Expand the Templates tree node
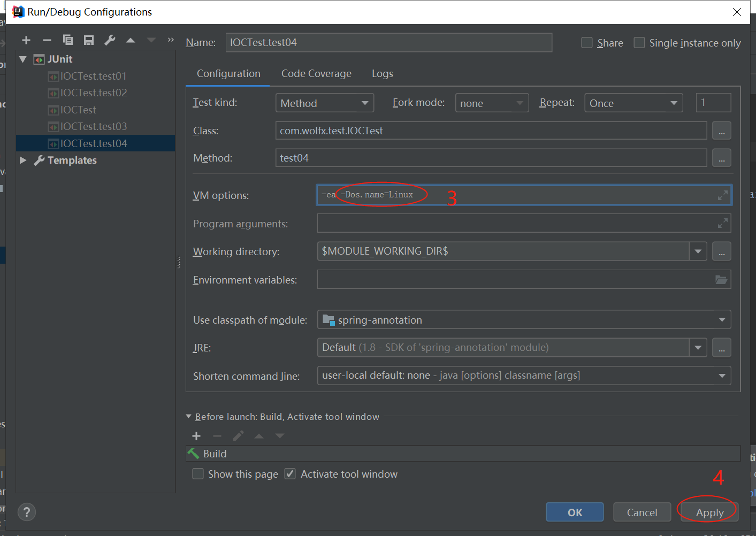This screenshot has height=536, width=756. click(x=23, y=160)
